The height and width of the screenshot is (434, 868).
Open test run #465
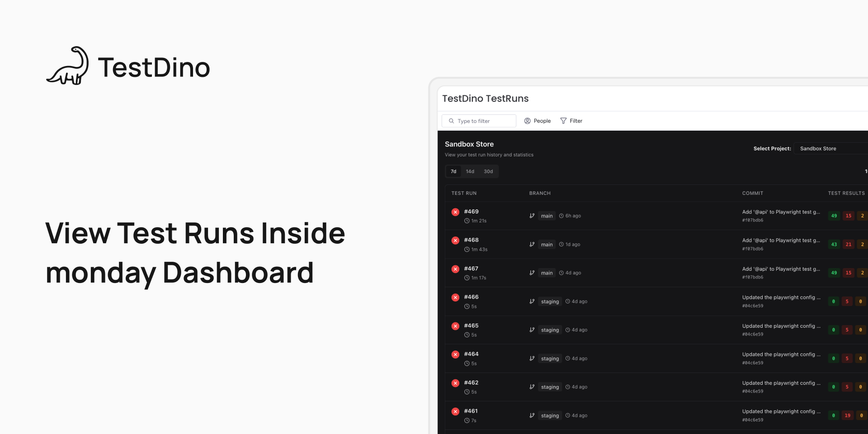click(471, 326)
